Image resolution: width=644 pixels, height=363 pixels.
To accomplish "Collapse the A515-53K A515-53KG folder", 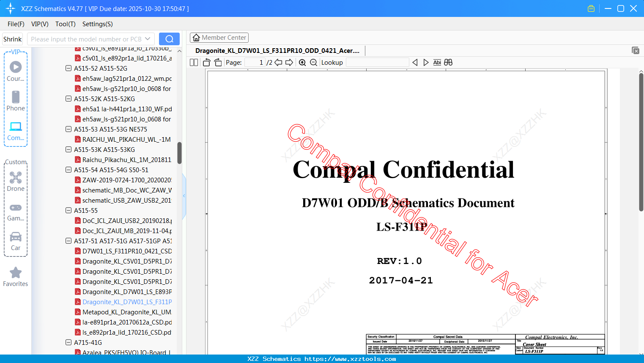I will tap(69, 149).
